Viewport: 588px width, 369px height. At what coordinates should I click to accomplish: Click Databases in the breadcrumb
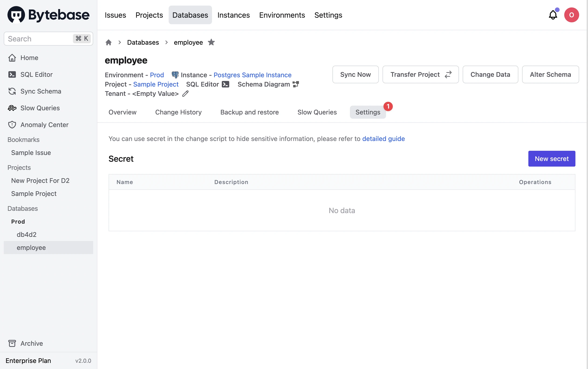coord(143,42)
